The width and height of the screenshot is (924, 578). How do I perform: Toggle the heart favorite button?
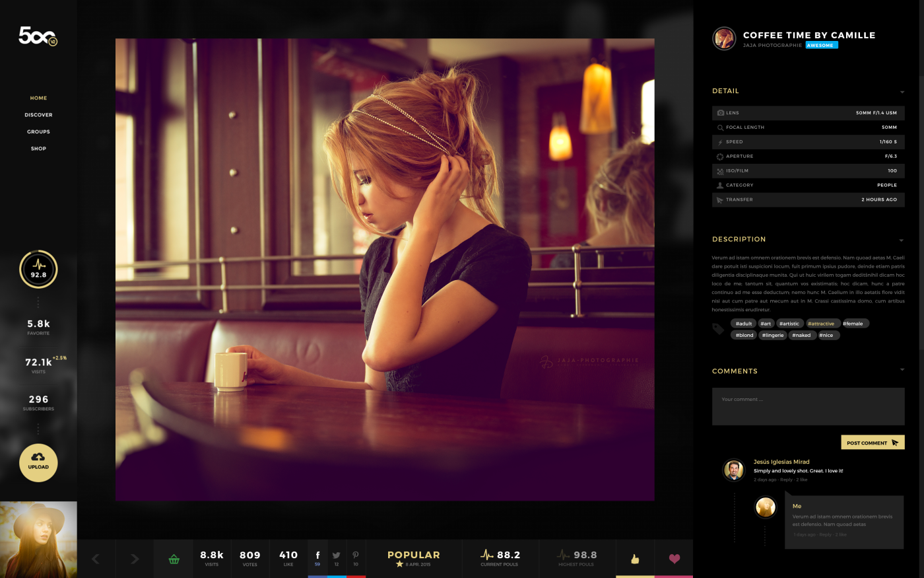[674, 559]
